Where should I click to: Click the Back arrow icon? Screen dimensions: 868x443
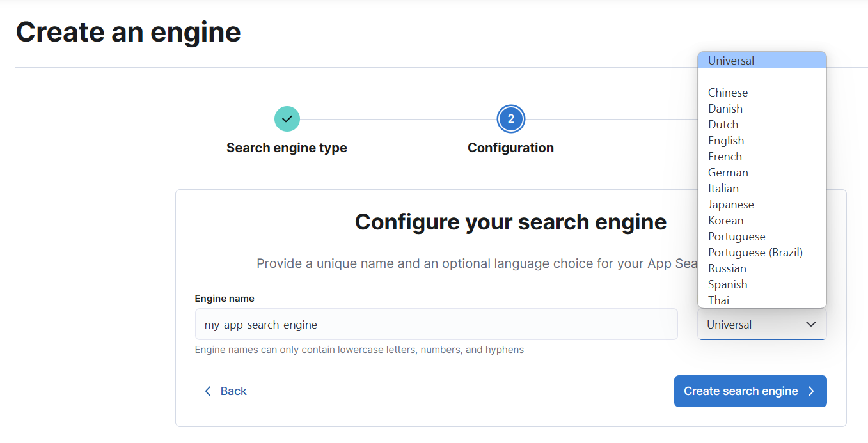[x=207, y=391]
